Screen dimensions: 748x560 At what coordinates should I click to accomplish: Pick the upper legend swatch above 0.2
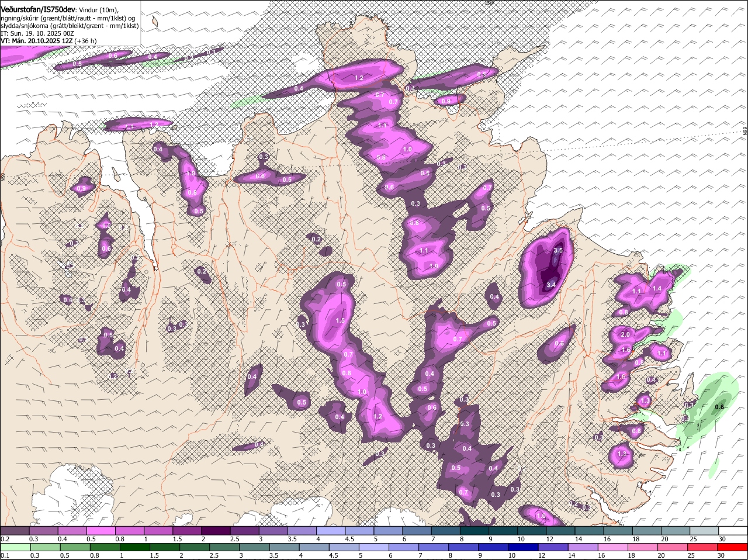tap(15, 530)
